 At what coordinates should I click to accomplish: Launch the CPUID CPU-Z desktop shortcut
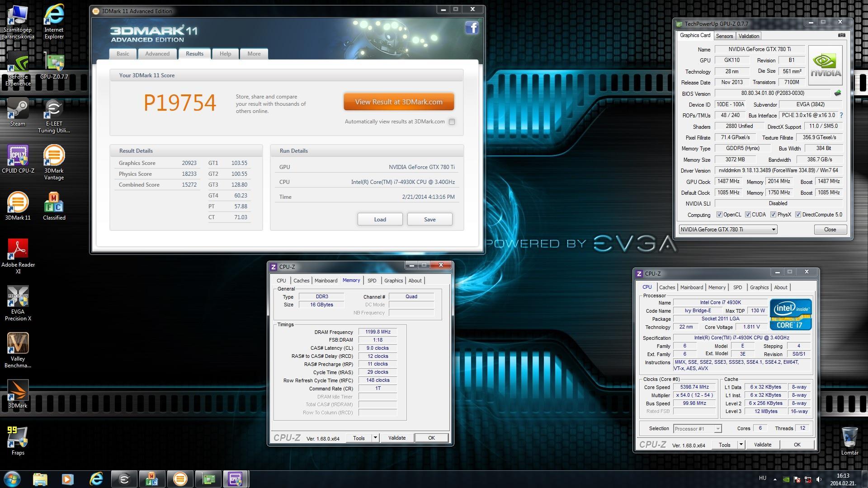pos(18,160)
